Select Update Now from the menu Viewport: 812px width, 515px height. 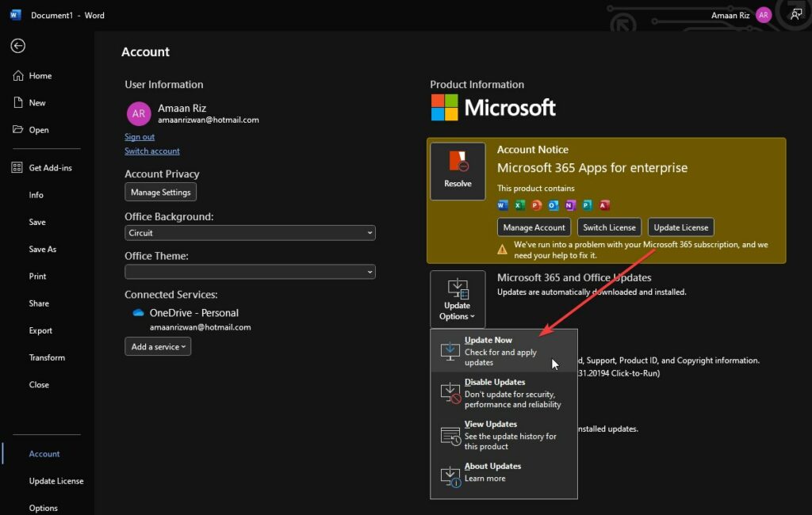[x=504, y=351]
